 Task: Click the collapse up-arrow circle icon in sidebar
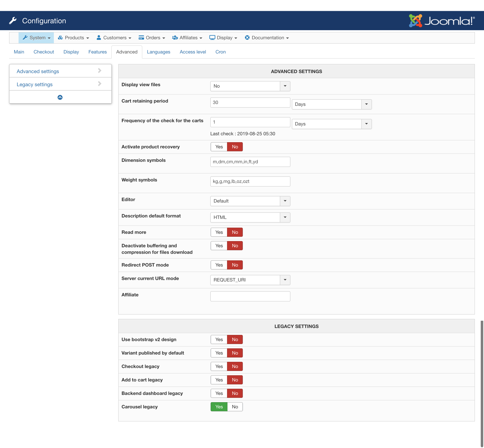tap(60, 97)
